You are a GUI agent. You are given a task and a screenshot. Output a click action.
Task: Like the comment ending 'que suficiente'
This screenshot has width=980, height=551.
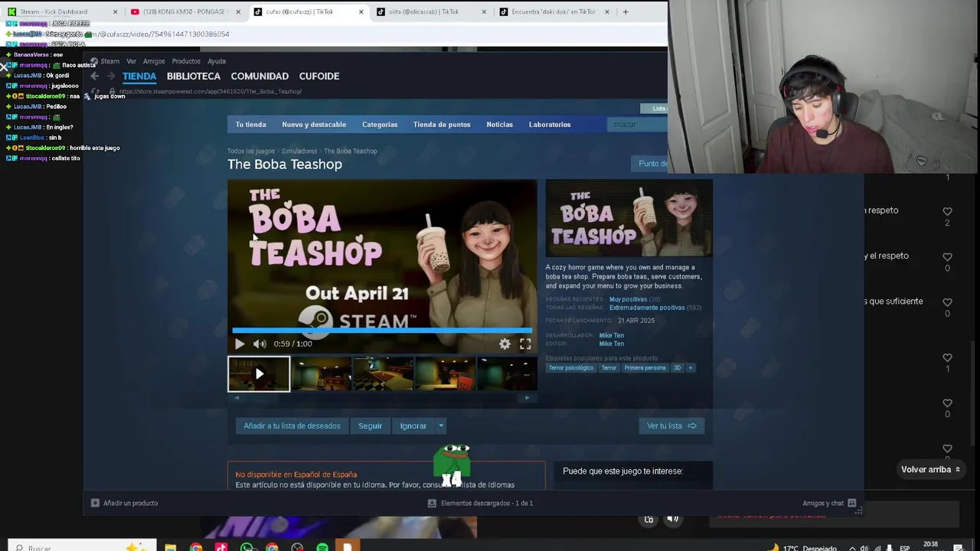click(x=947, y=302)
